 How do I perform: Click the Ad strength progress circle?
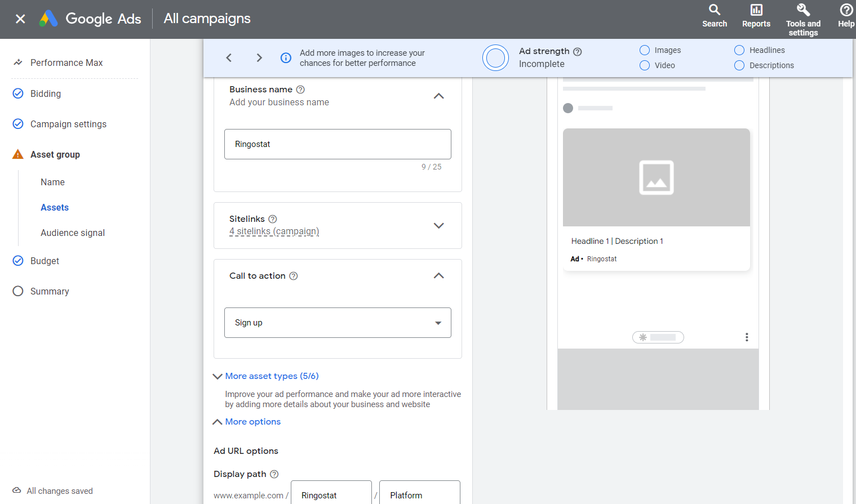(496, 57)
